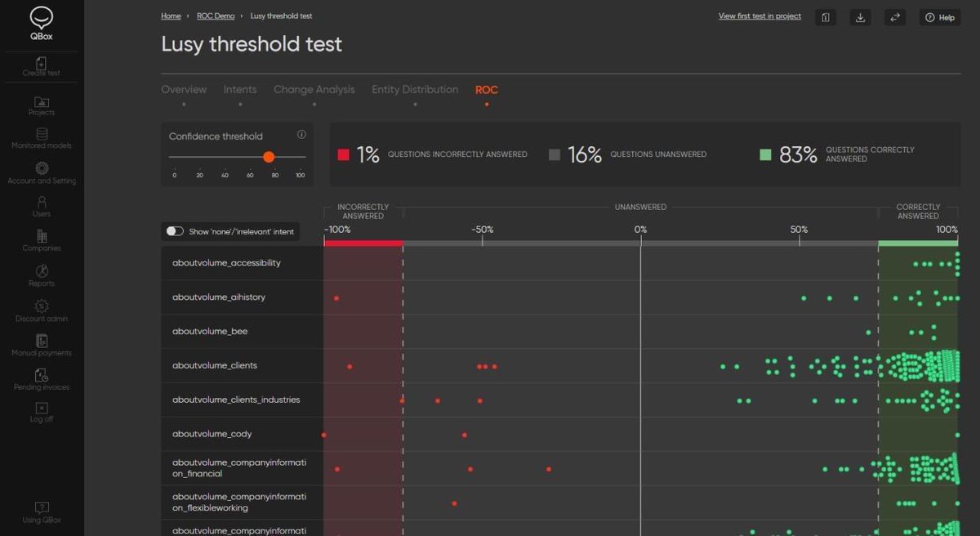Select the ROC tab

point(487,90)
